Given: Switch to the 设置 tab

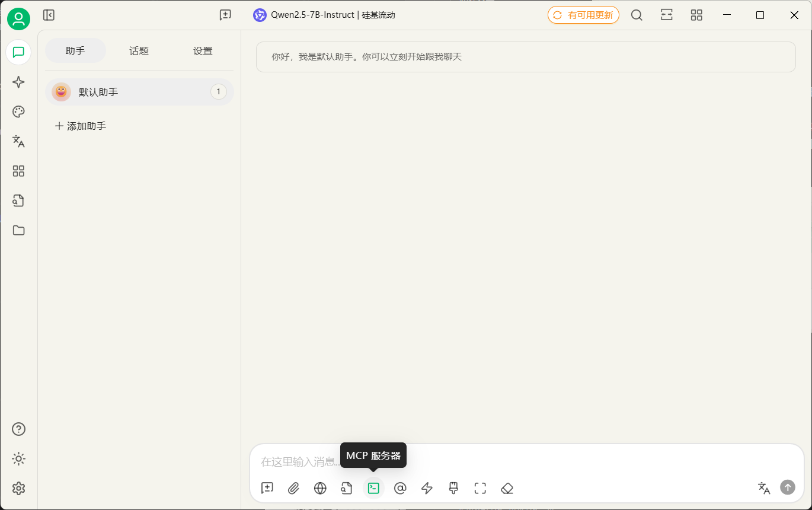Looking at the screenshot, I should coord(203,50).
